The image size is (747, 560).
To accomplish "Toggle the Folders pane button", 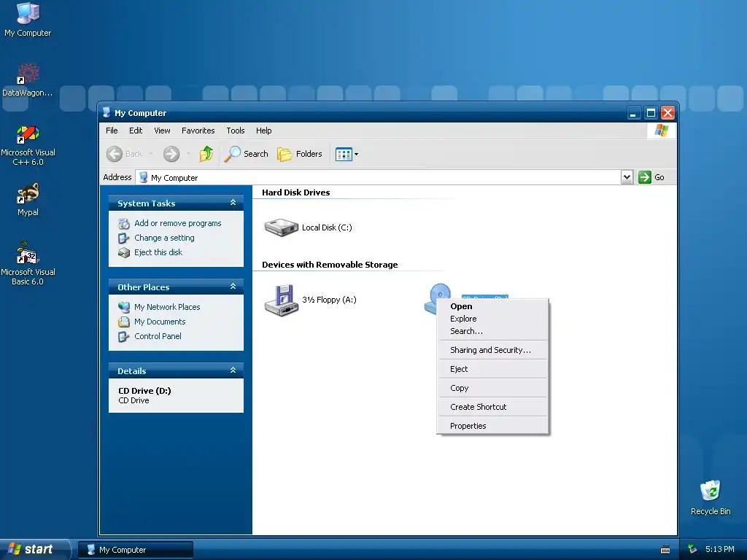I will [x=300, y=154].
